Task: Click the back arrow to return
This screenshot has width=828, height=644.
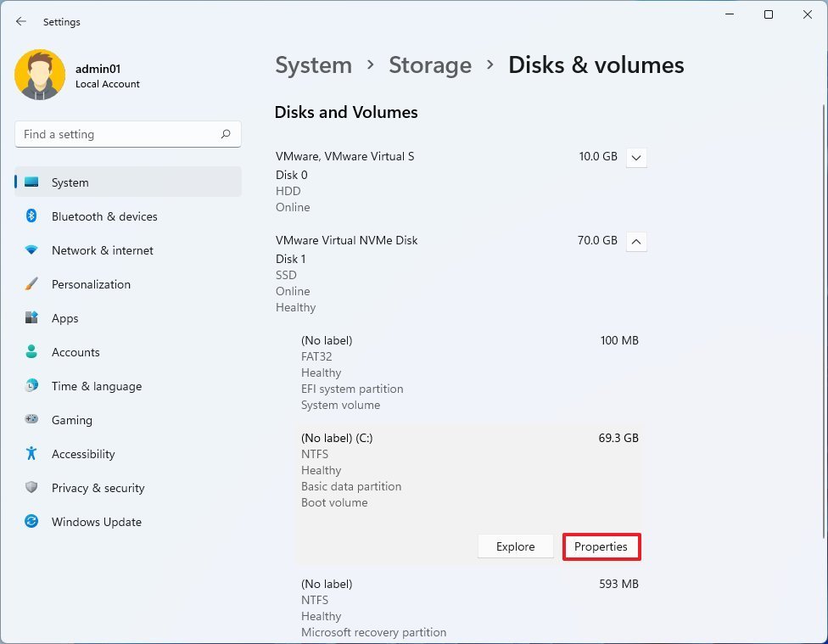Action: [x=20, y=21]
